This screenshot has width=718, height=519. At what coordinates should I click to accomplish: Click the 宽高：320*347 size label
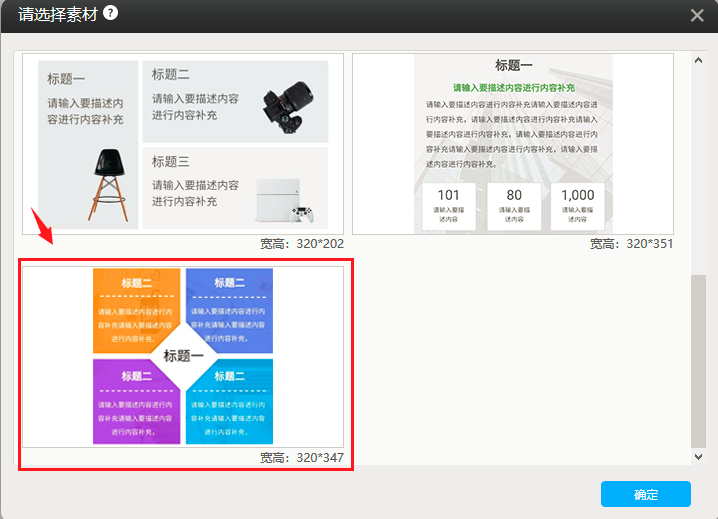click(x=301, y=457)
